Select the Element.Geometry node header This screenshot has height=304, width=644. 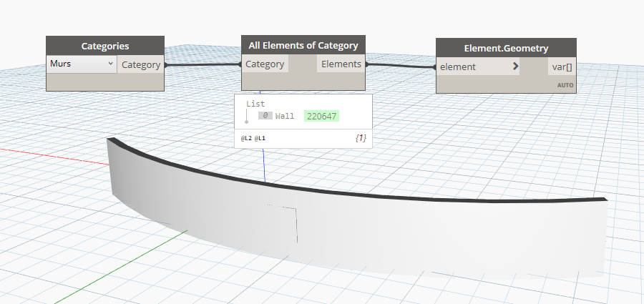pos(506,48)
